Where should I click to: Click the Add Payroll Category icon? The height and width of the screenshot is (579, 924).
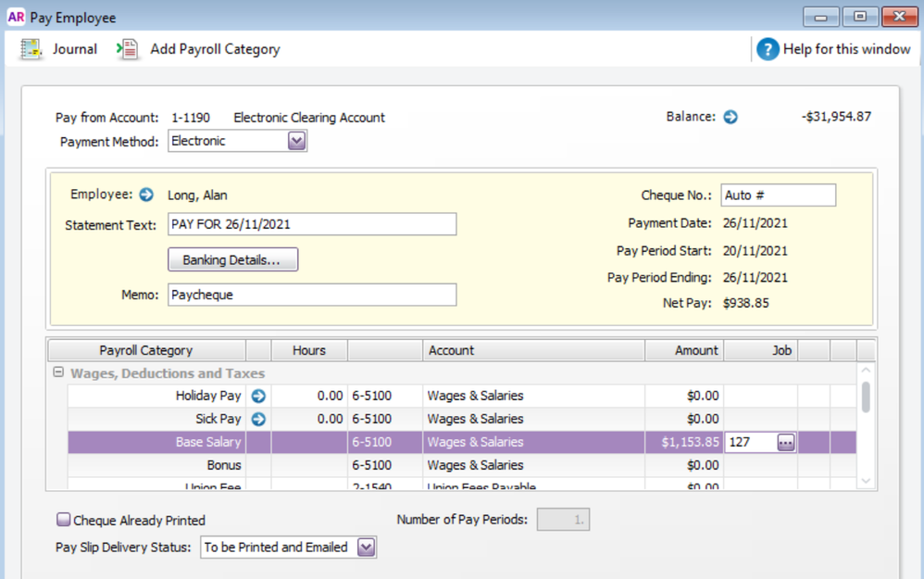click(x=128, y=49)
